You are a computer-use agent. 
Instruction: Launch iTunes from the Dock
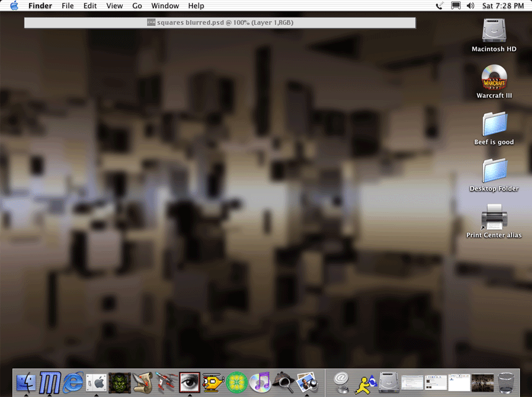click(x=260, y=381)
